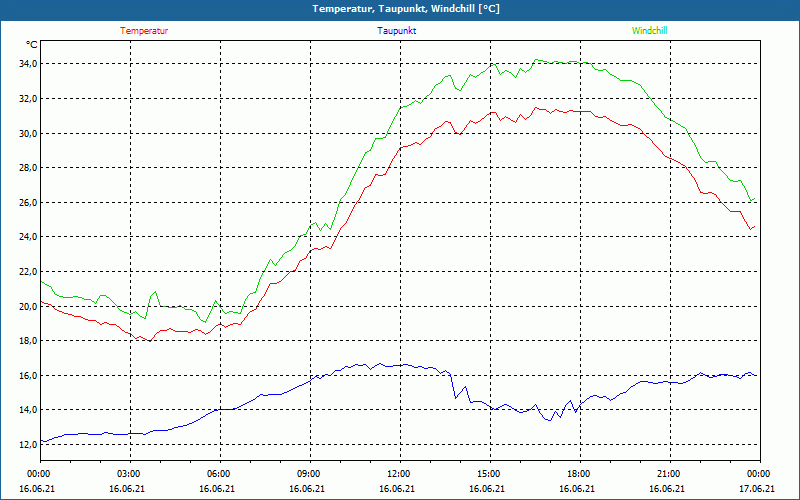Click the 12,0 y-axis label
Screen dimensions: 800x500
(28, 444)
